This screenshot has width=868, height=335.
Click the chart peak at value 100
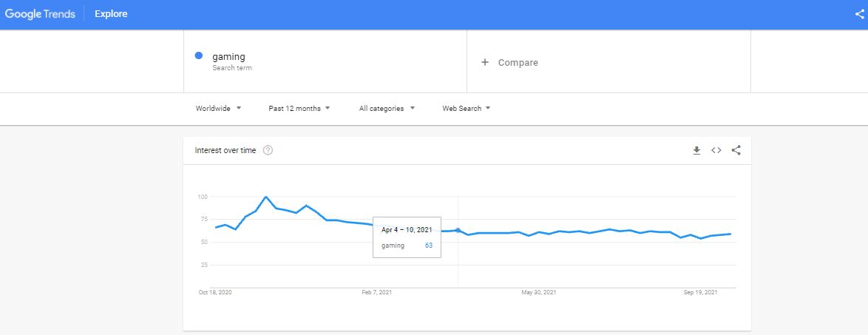tap(265, 197)
